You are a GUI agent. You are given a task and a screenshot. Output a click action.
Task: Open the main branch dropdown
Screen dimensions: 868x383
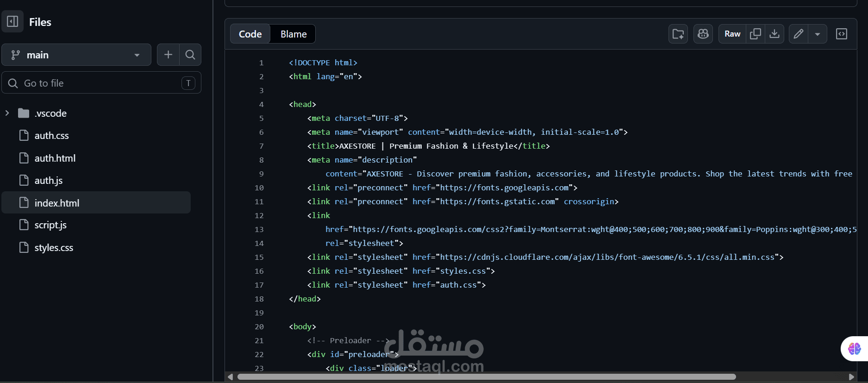(x=76, y=55)
